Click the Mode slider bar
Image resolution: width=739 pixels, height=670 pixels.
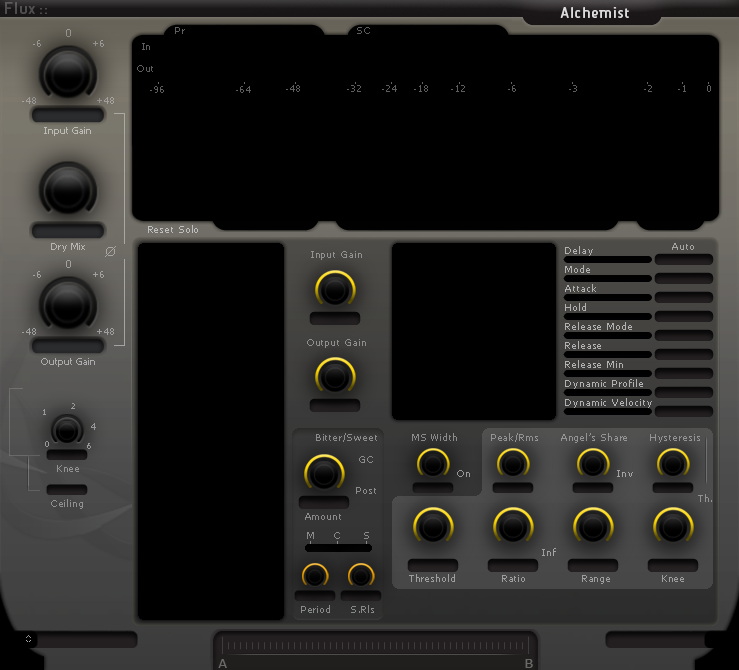(x=608, y=278)
